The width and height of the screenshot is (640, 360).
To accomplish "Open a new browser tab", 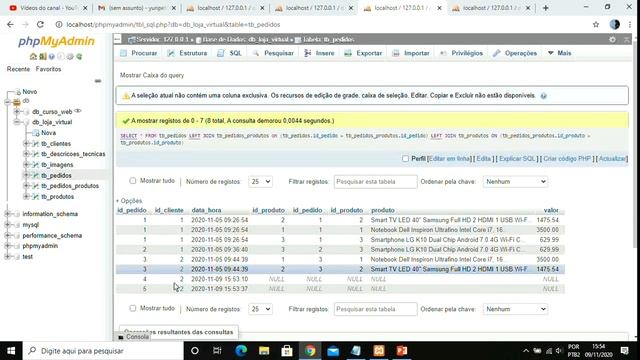I will pos(546,8).
